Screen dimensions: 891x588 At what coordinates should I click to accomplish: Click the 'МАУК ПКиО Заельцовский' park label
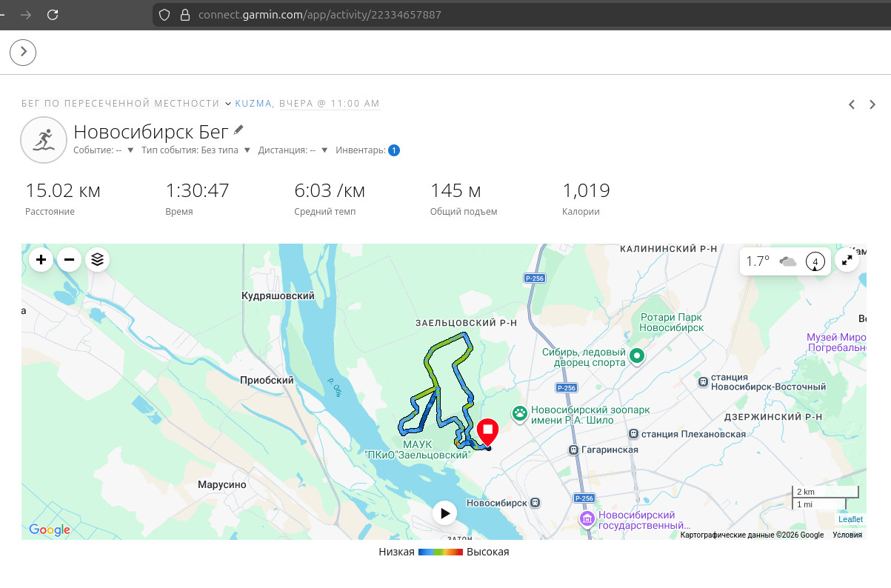(418, 449)
